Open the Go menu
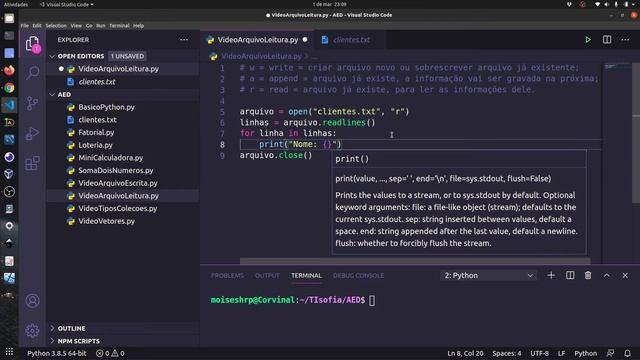The image size is (640, 360). (89, 25)
